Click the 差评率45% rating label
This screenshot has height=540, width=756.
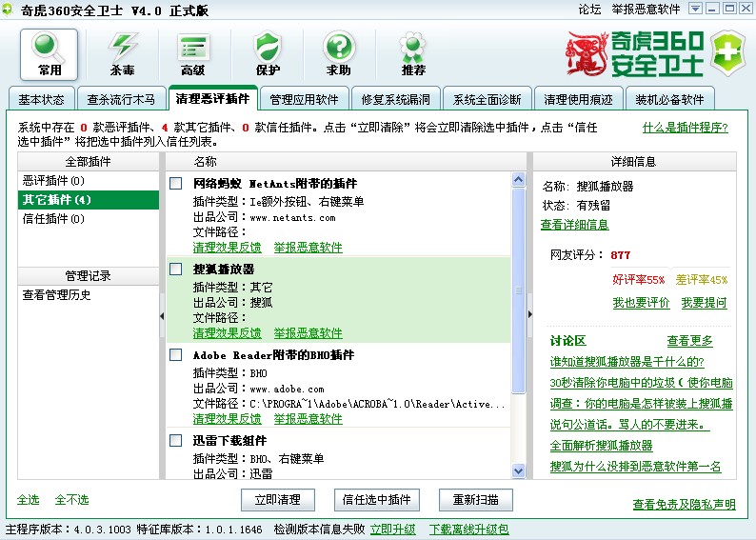coord(702,280)
